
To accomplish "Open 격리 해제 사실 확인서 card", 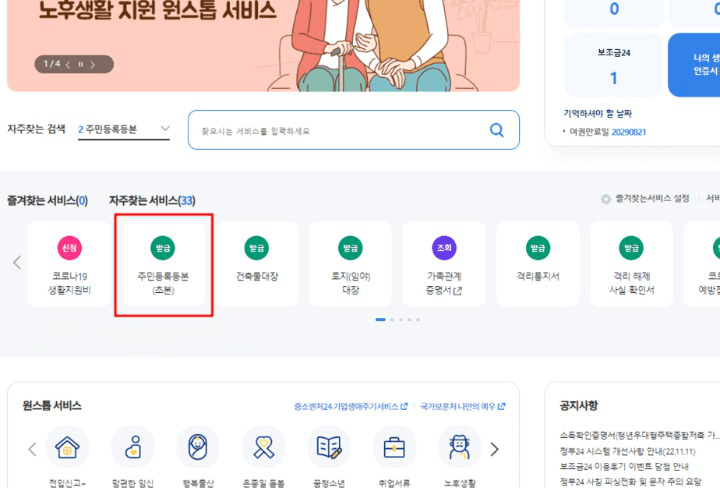I will tap(631, 264).
